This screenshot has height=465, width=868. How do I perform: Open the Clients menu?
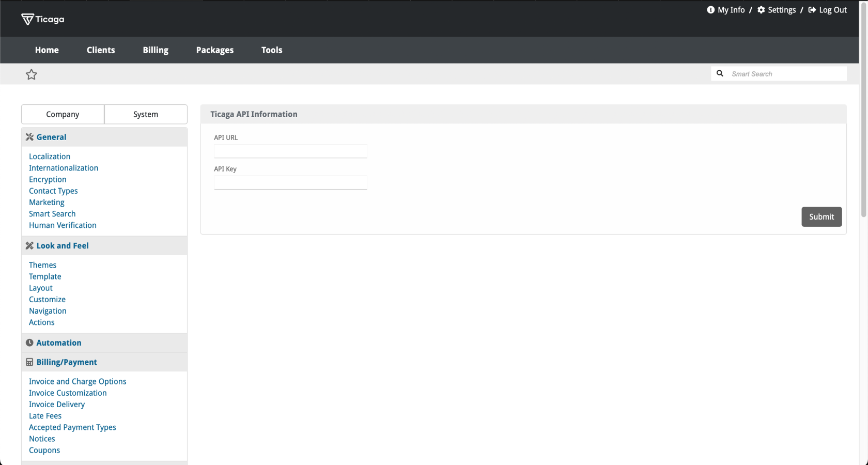101,50
